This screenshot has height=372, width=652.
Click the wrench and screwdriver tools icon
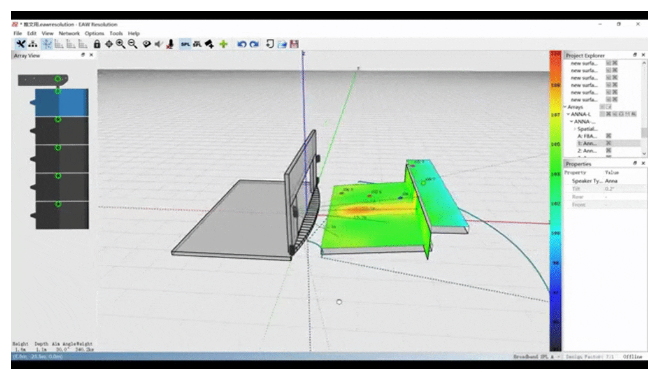[20, 44]
